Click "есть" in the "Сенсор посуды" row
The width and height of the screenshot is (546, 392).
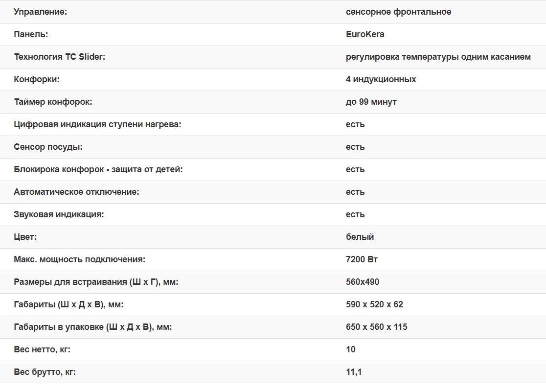pos(355,147)
